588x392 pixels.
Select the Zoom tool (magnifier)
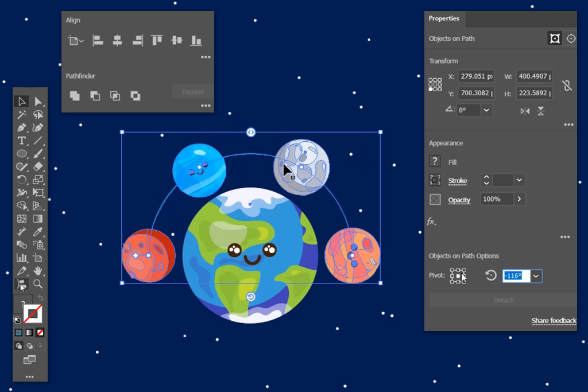(38, 284)
